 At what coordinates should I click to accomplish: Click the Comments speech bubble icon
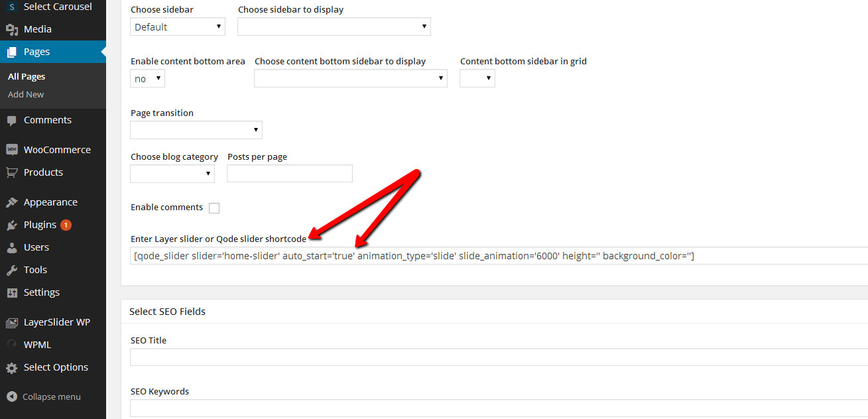coord(11,121)
